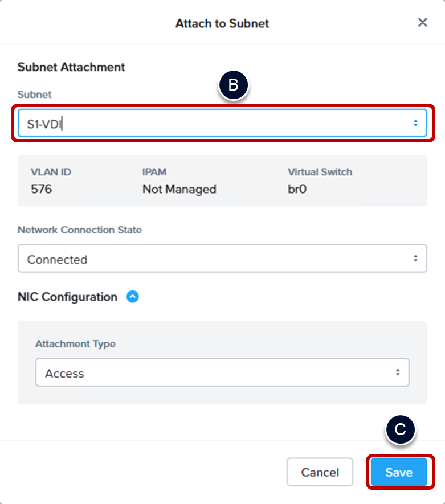Click the NIC Configuration heading text
The image size is (445, 504).
coord(67,297)
